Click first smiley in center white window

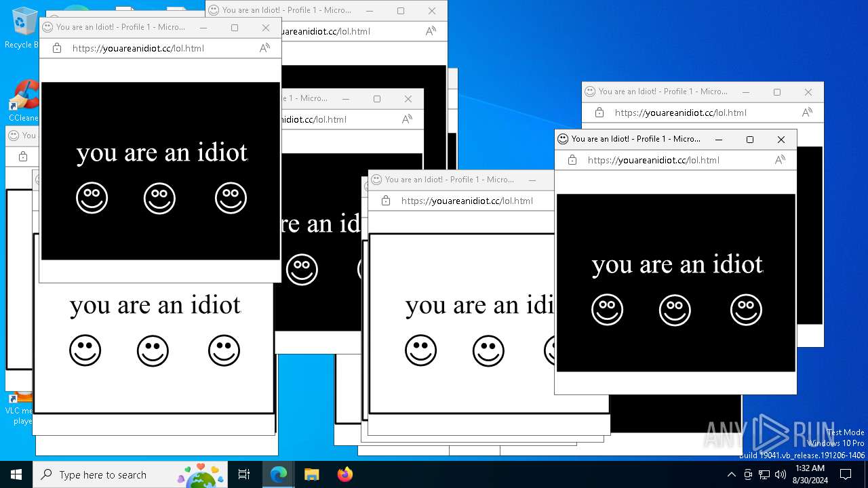tap(420, 350)
